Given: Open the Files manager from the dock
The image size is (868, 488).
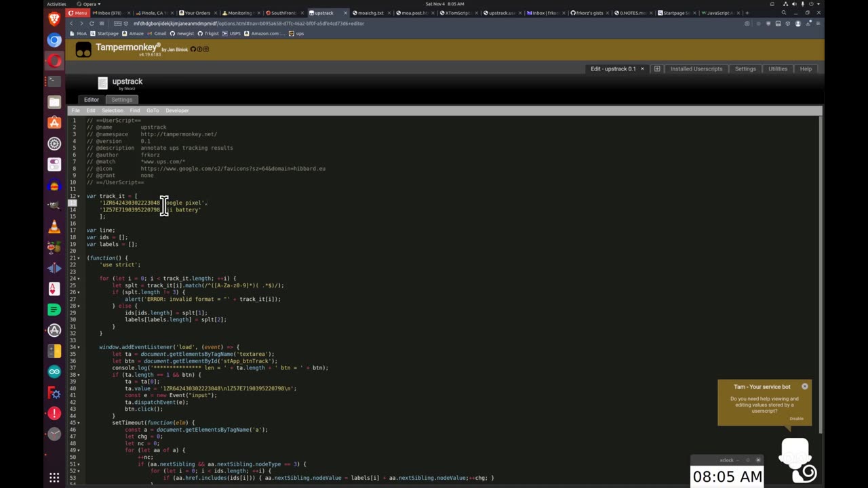Looking at the screenshot, I should click(54, 102).
